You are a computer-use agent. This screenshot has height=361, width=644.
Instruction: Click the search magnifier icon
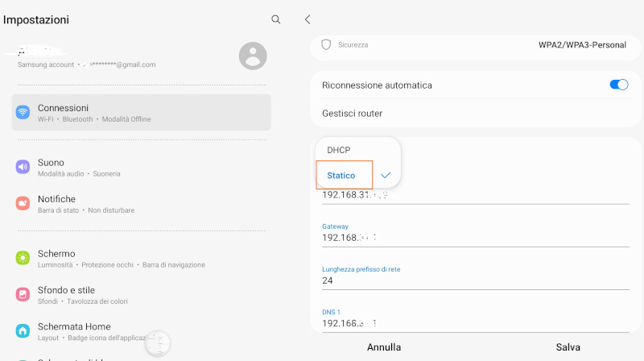276,19
